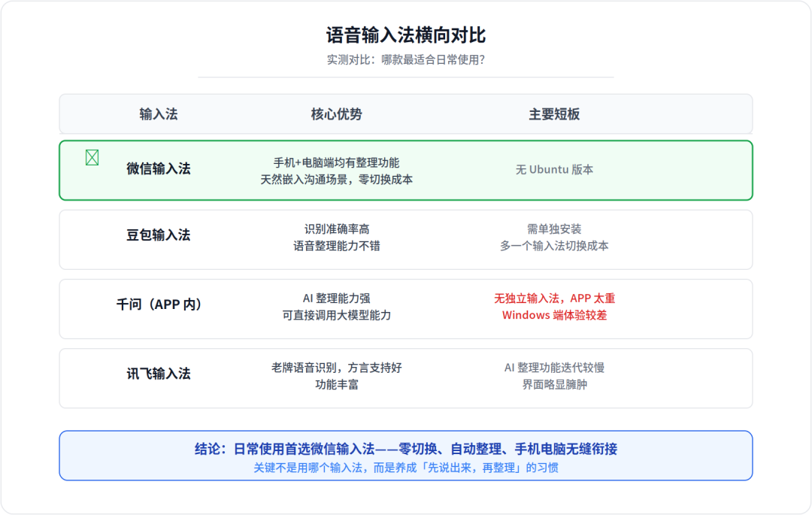
Task: Click the text 识别准确率高
Action: pos(337,229)
